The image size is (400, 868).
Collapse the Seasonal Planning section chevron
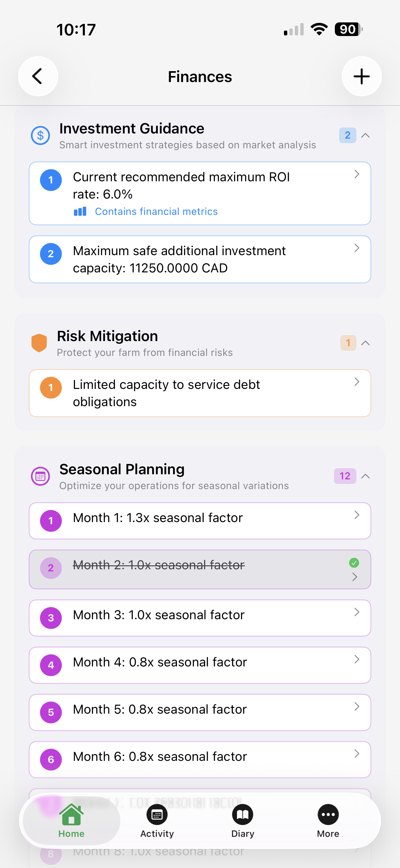click(x=365, y=476)
